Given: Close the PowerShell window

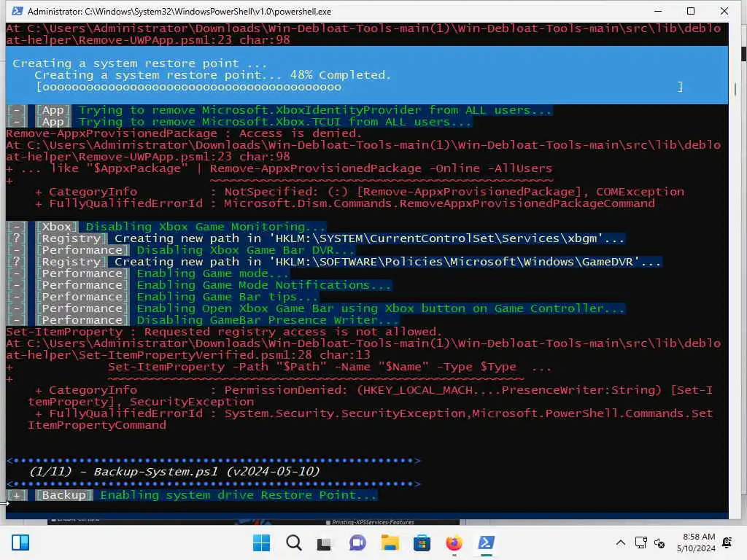Looking at the screenshot, I should click(x=724, y=11).
